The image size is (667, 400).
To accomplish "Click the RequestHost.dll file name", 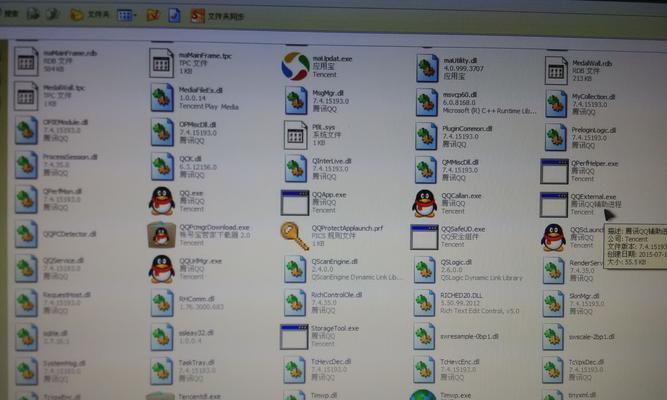I will [66, 294].
